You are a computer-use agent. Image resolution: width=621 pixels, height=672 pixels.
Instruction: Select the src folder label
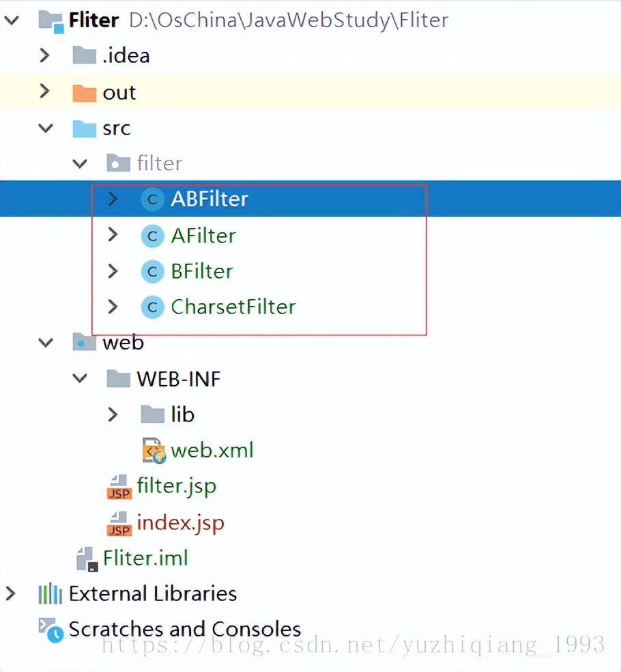[x=117, y=128]
